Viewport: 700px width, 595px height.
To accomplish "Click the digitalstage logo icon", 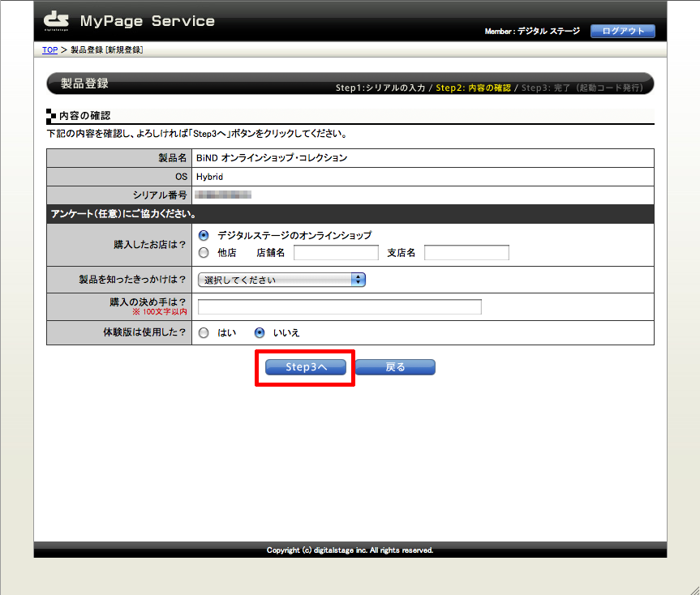I will click(x=56, y=20).
